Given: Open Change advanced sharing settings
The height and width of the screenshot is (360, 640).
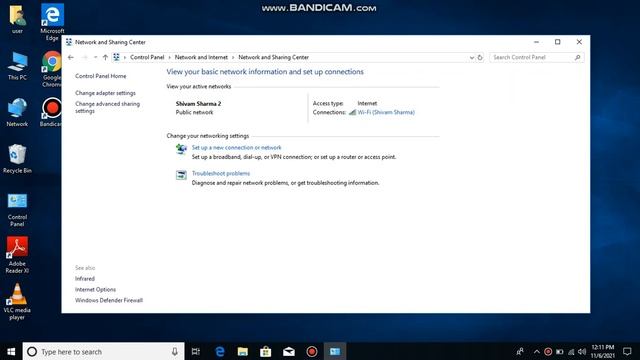Looking at the screenshot, I should 107,107.
